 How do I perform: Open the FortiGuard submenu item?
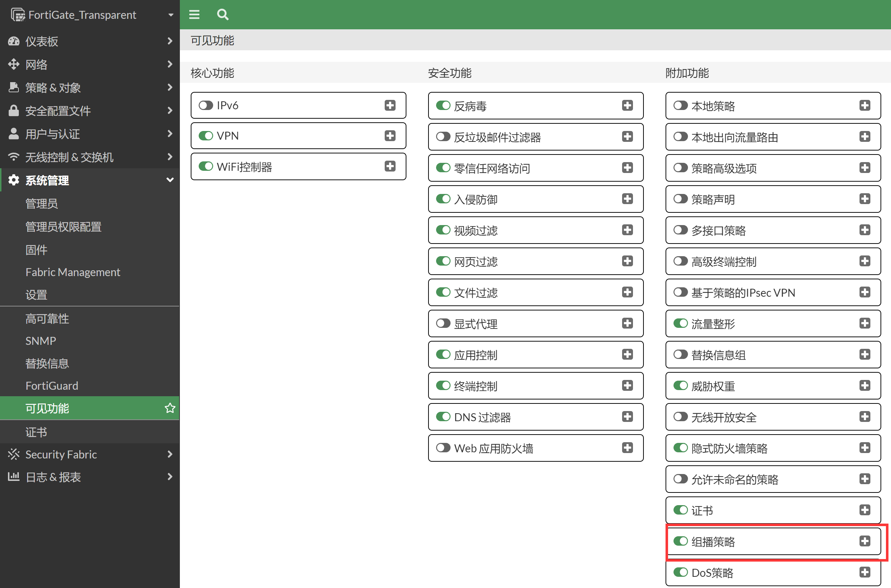pos(52,385)
